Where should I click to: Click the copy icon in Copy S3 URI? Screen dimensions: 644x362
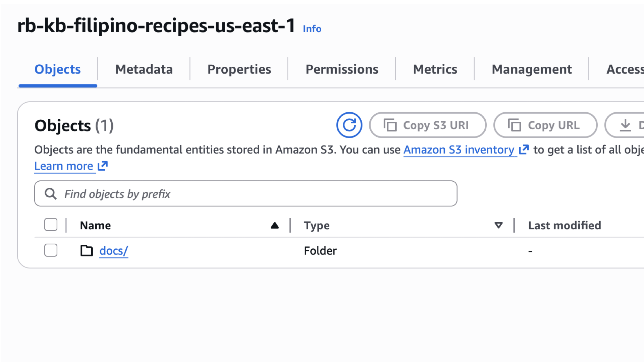pos(390,125)
